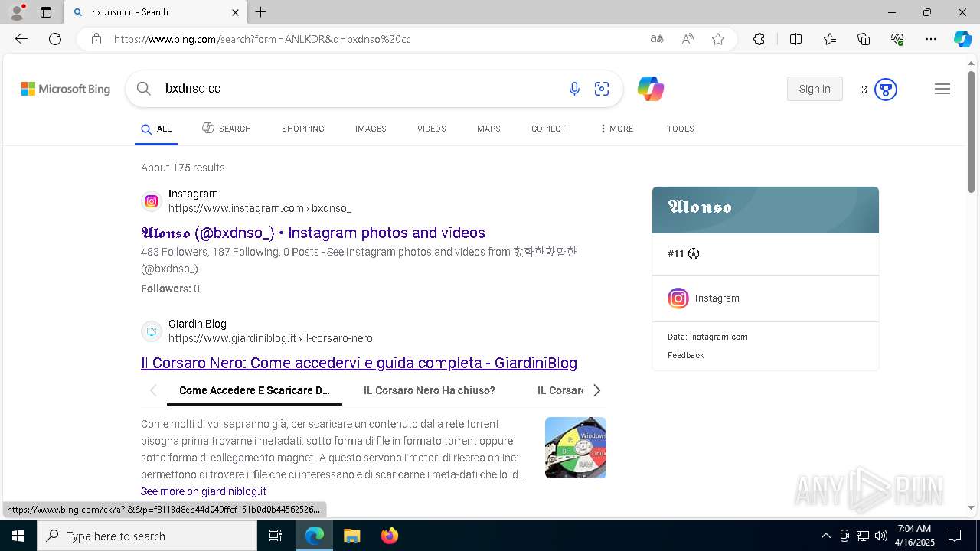Click instagram.com › bxdnso_ URL text

(x=260, y=208)
